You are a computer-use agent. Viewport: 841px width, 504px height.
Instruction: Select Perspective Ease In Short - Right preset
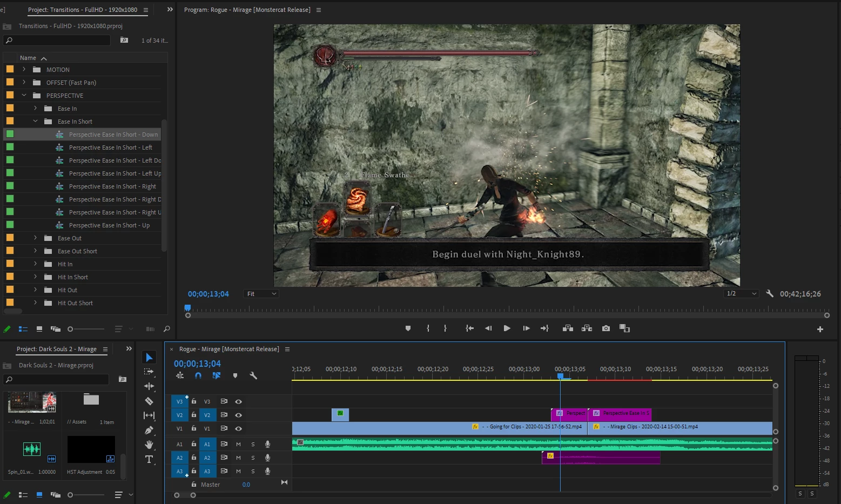112,186
